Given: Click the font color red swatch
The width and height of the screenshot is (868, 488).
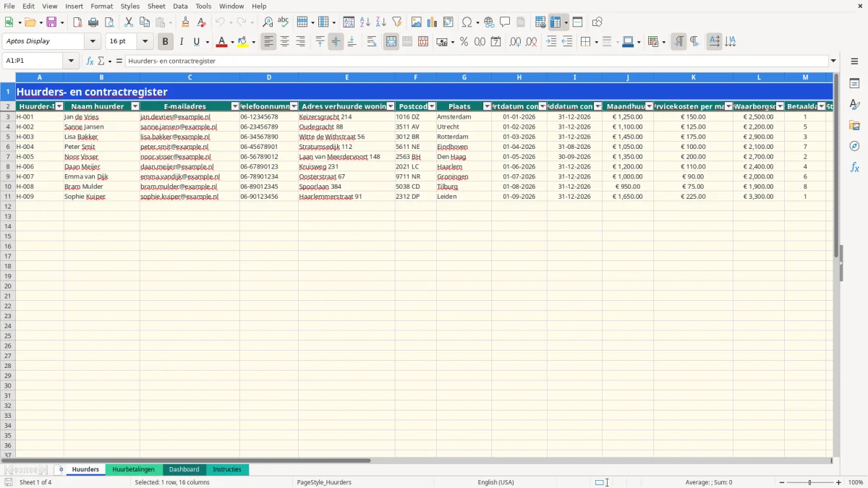Looking at the screenshot, I should 222,42.
